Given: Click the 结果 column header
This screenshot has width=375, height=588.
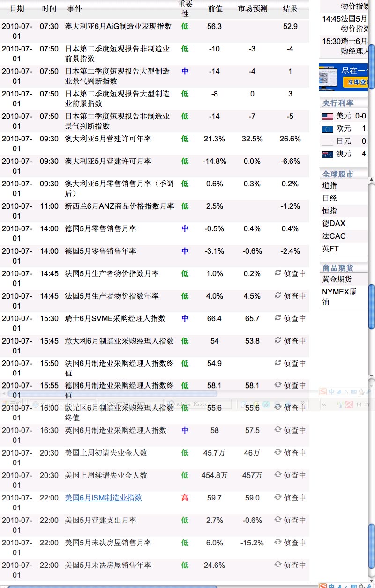Looking at the screenshot, I should coord(290,8).
